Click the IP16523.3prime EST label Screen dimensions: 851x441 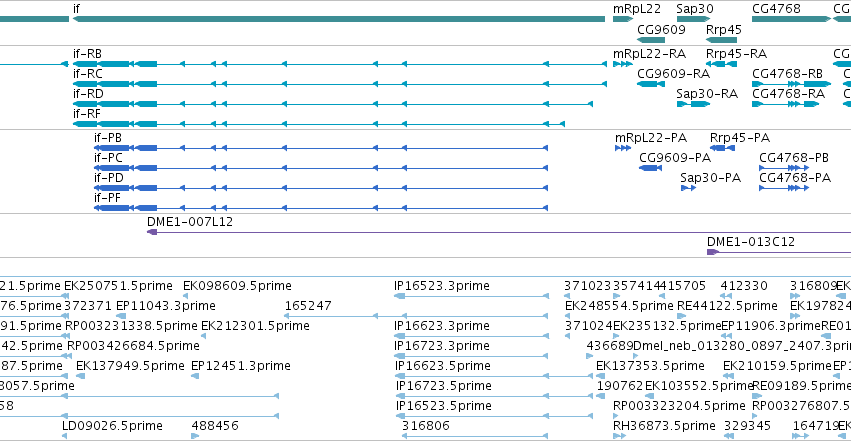[442, 286]
